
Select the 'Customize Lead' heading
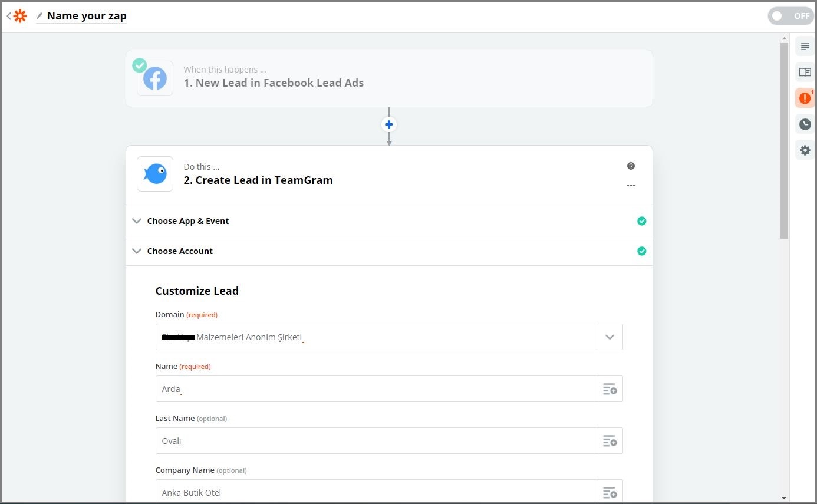[197, 291]
